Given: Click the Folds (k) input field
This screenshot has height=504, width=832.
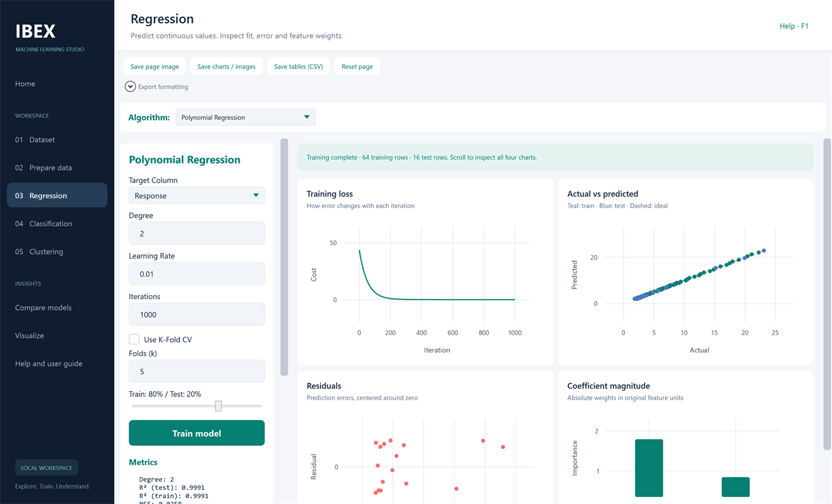Looking at the screenshot, I should tap(197, 371).
